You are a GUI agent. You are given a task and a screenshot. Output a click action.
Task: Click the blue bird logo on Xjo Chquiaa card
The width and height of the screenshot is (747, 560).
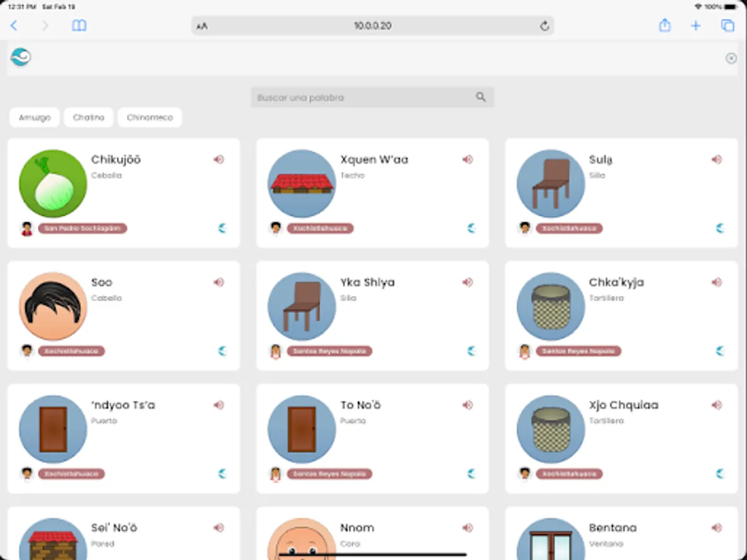(x=720, y=474)
